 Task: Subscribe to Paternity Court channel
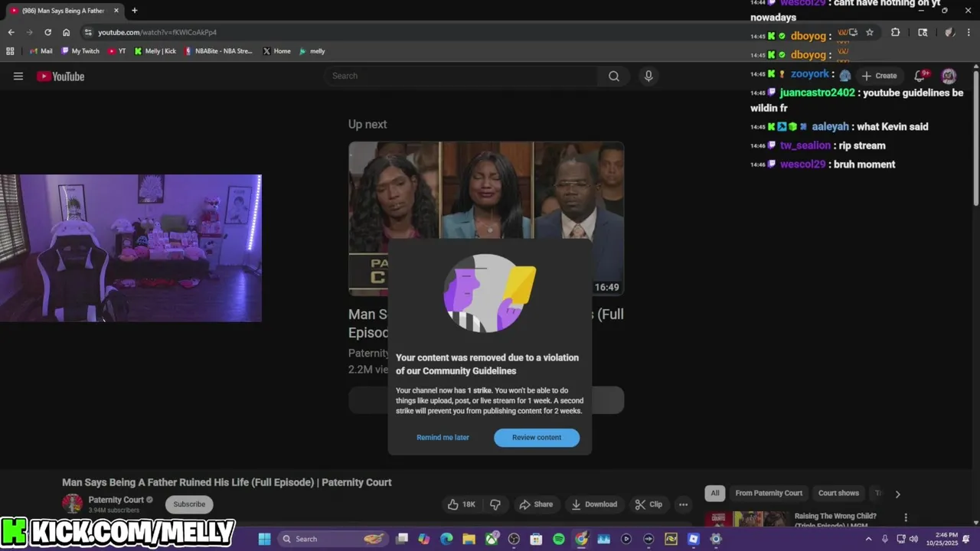pyautogui.click(x=189, y=504)
